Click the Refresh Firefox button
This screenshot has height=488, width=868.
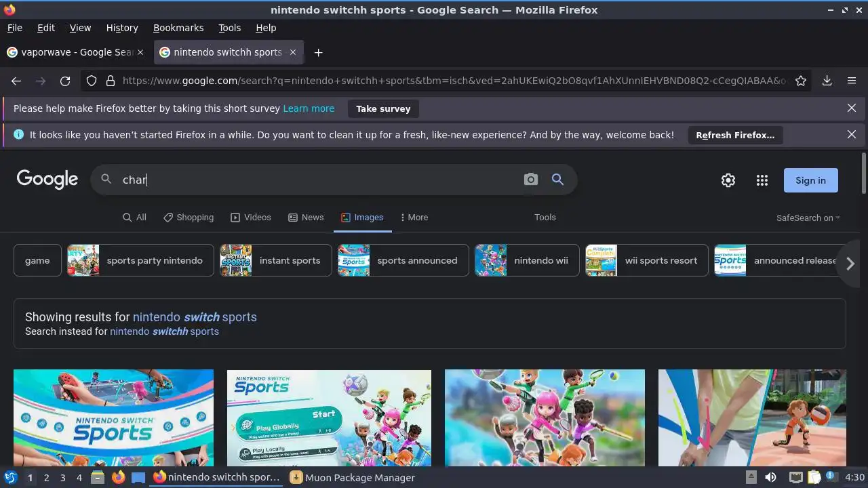pos(735,135)
